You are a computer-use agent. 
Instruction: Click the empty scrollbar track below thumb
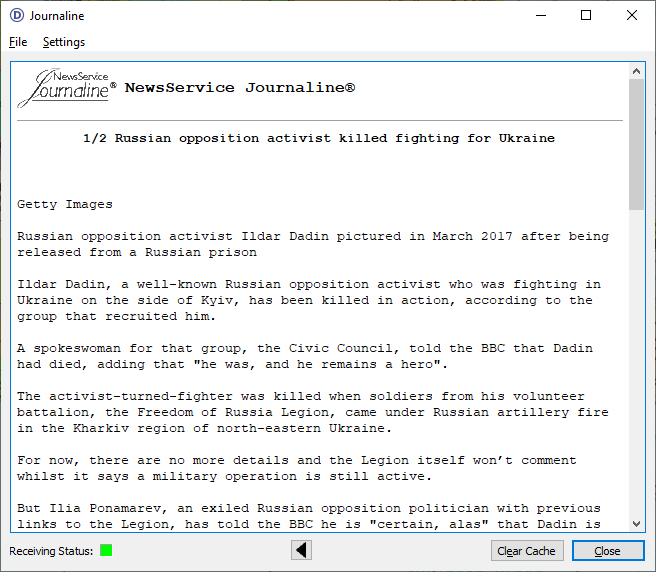[636, 370]
